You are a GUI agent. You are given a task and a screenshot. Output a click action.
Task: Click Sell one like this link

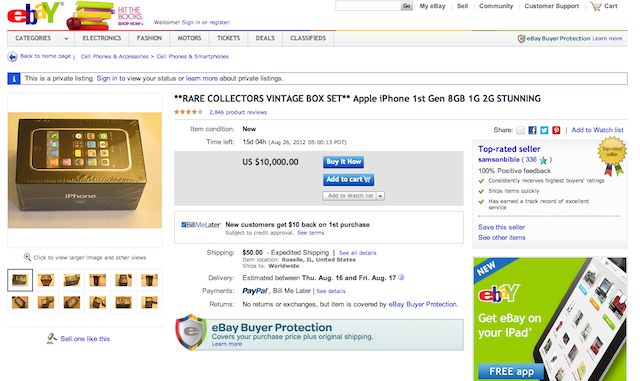[x=85, y=339]
